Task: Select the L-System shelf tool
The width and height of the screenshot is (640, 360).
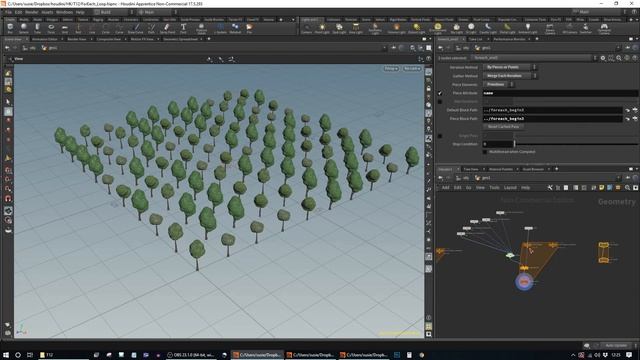Action: (220, 28)
